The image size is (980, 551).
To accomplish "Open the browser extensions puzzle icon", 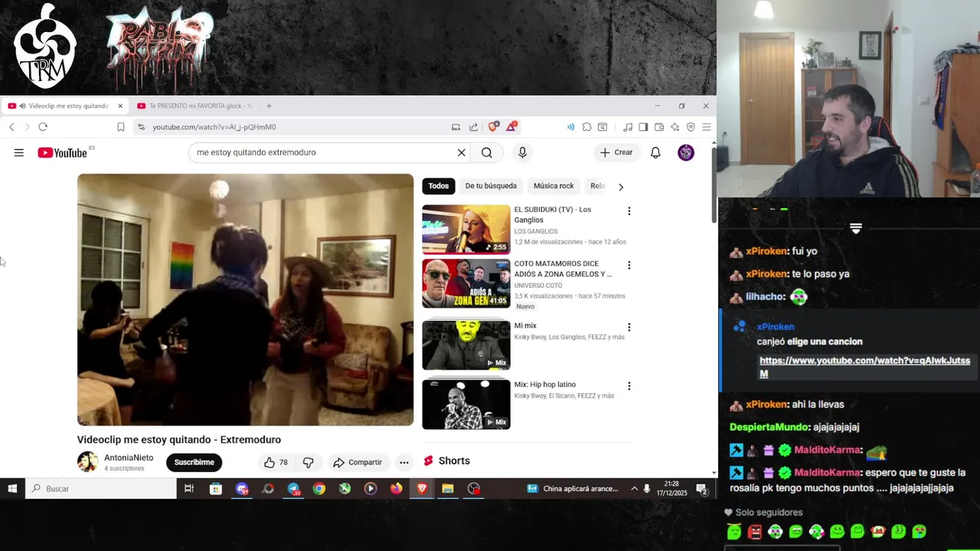I will click(586, 127).
